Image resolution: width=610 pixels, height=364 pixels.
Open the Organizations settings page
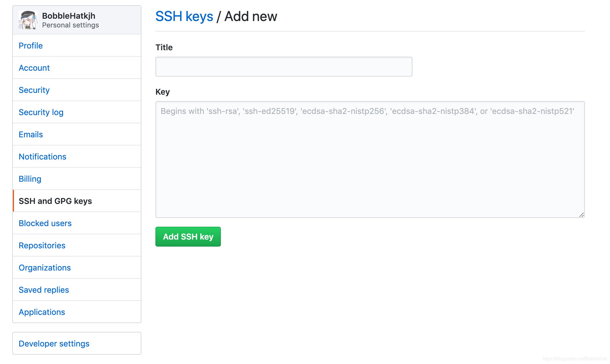(44, 268)
